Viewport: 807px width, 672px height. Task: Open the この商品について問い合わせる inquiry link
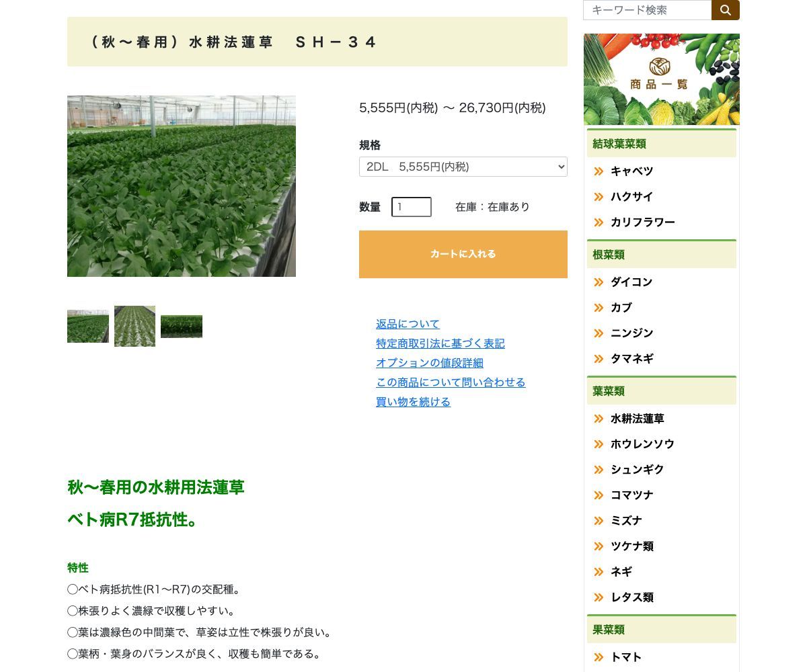(451, 382)
